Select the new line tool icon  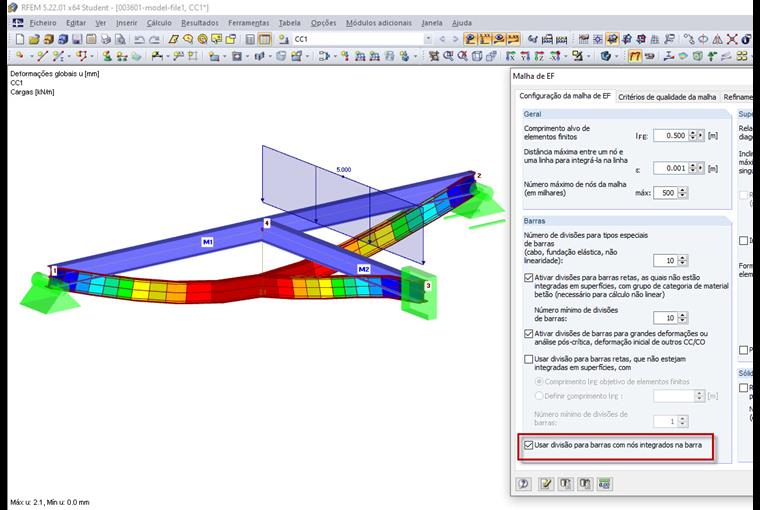(42, 56)
